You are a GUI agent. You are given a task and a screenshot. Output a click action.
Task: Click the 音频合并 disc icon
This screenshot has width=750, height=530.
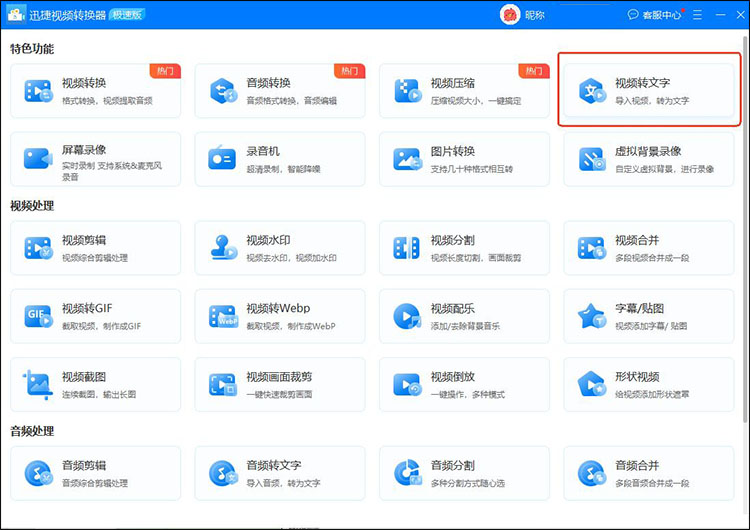592,473
